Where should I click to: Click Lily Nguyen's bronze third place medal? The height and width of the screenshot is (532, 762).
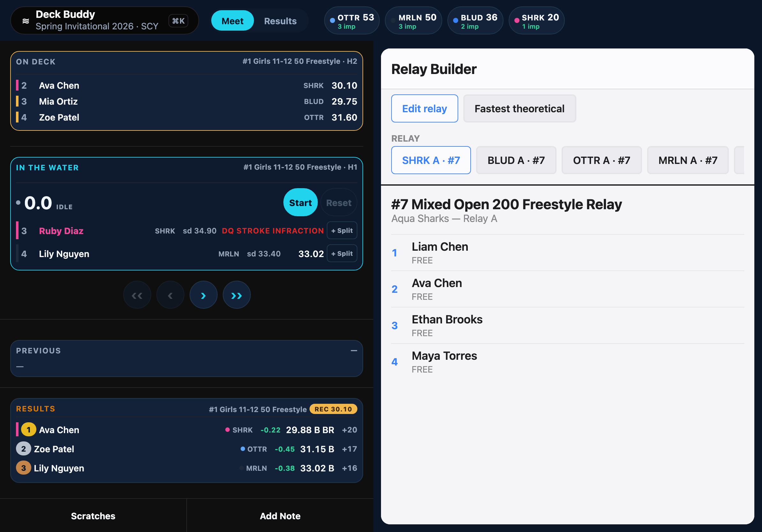coord(24,468)
